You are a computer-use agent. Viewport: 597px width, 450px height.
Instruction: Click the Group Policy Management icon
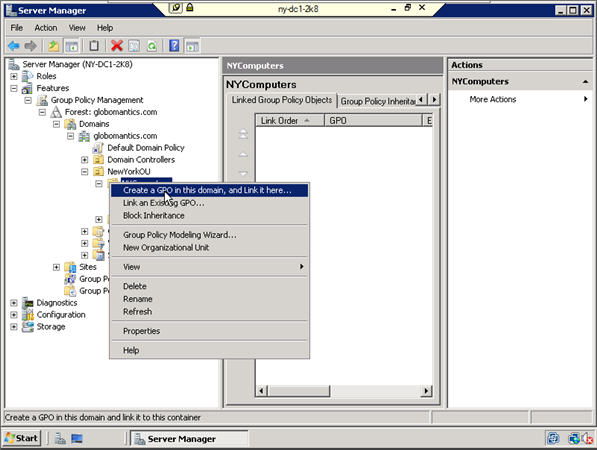42,100
